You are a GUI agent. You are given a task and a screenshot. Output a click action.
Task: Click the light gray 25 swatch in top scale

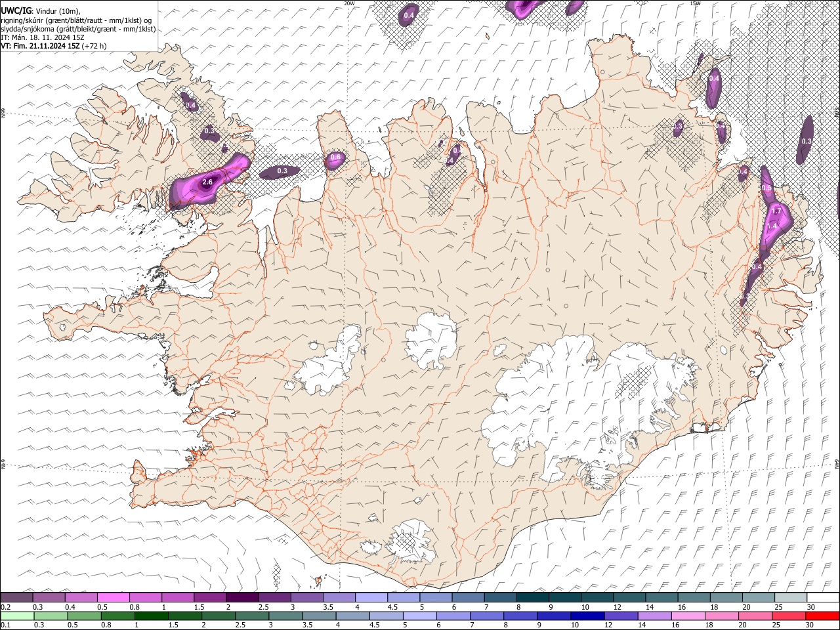(790, 598)
